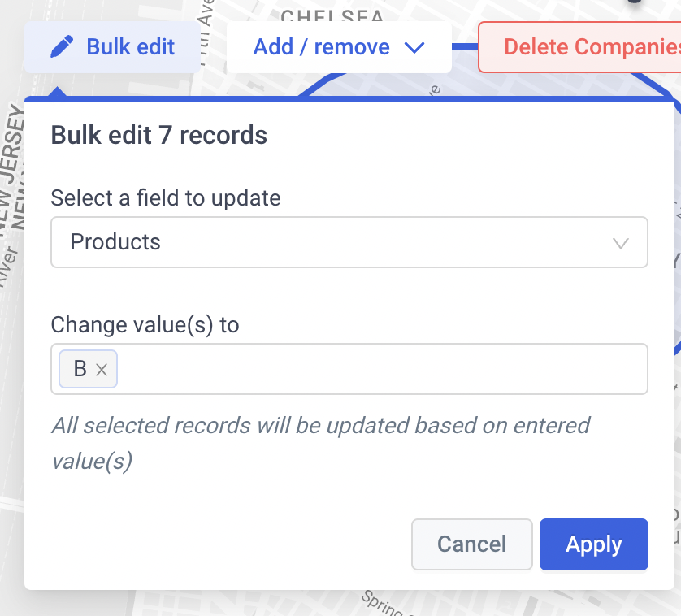Click the Change value(s) to label
681x616 pixels.
click(145, 325)
